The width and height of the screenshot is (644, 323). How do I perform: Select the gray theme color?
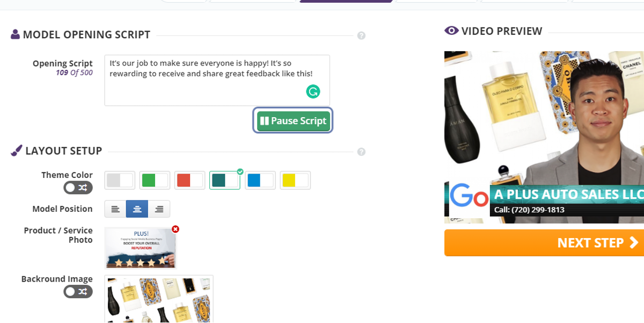[120, 180]
